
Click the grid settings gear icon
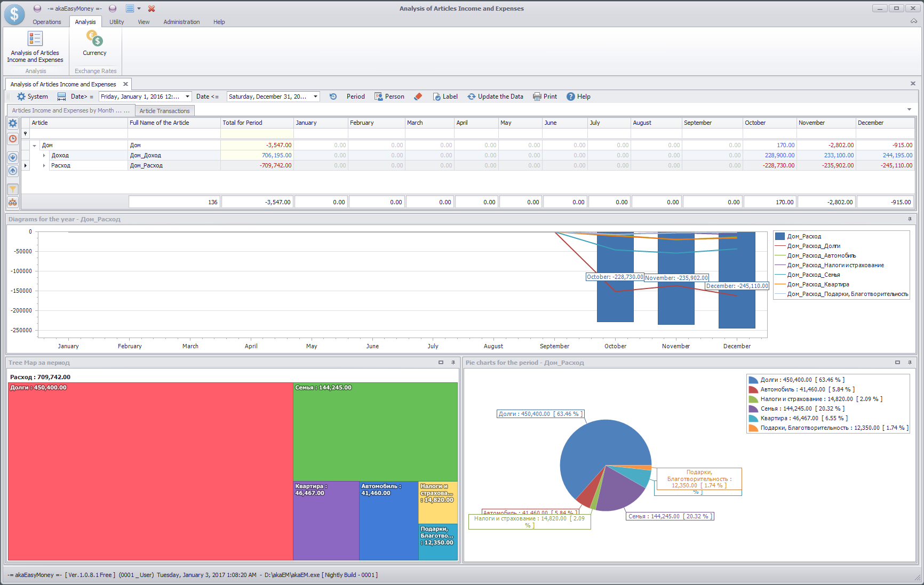(x=13, y=123)
